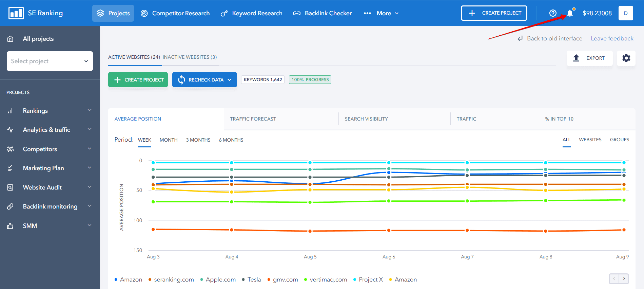The height and width of the screenshot is (289, 644).
Task: Click the Website Audit magnifier icon
Action: click(10, 187)
